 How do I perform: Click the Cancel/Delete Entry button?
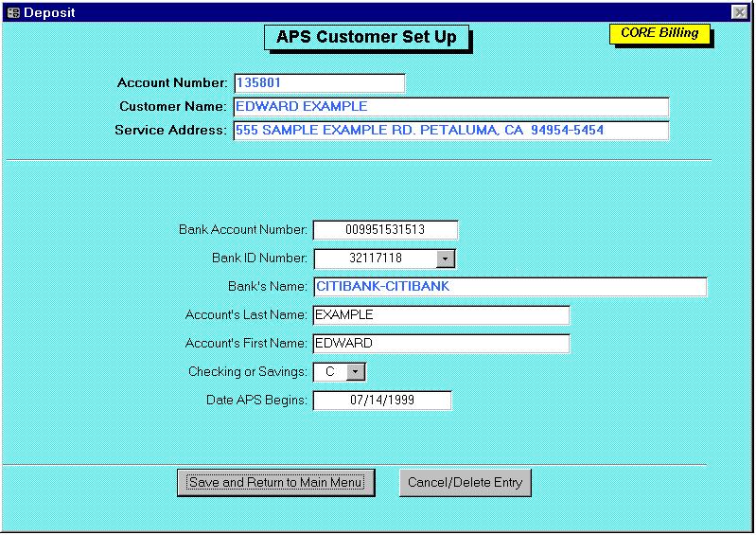466,482
